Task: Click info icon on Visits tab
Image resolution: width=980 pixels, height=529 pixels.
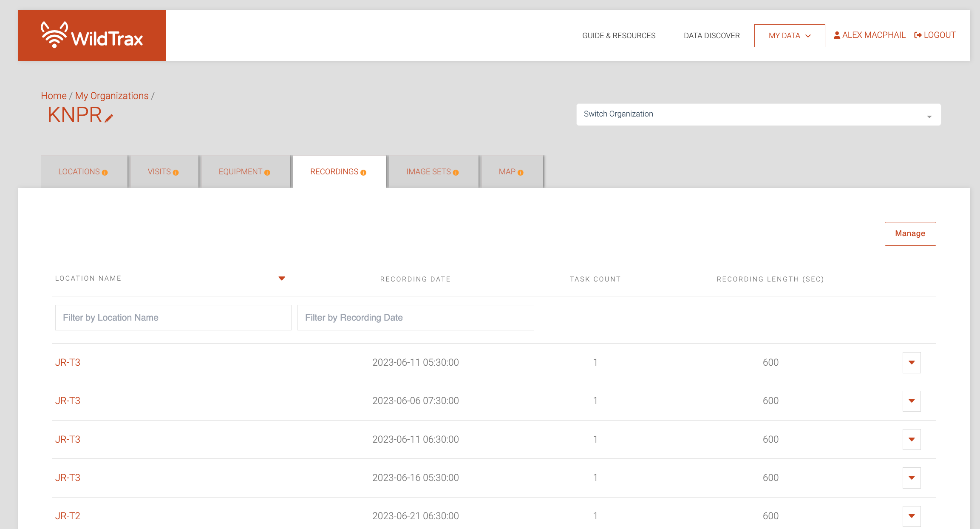Action: point(176,173)
